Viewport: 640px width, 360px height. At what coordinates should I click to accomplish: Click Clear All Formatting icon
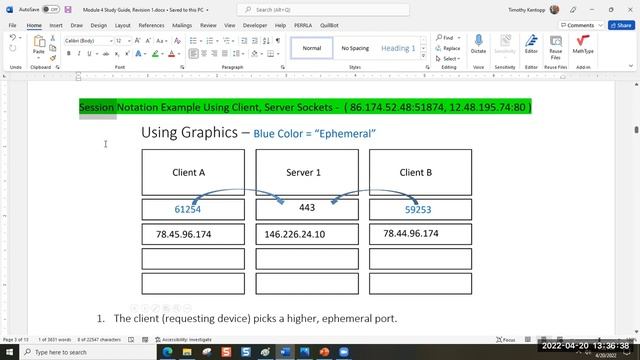click(177, 40)
